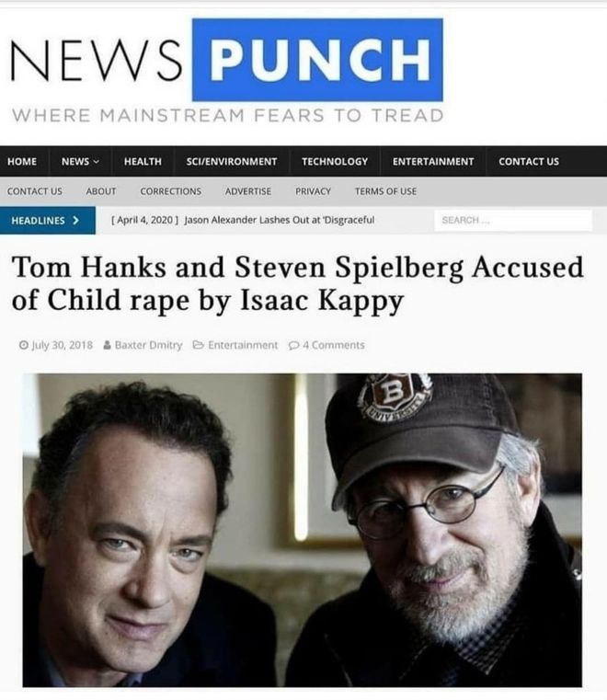
Task: Click the comment bubble icon
Action: tap(293, 346)
